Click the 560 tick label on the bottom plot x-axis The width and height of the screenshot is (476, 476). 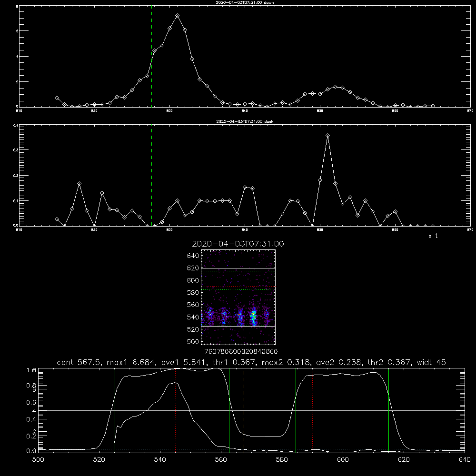pos(221,460)
